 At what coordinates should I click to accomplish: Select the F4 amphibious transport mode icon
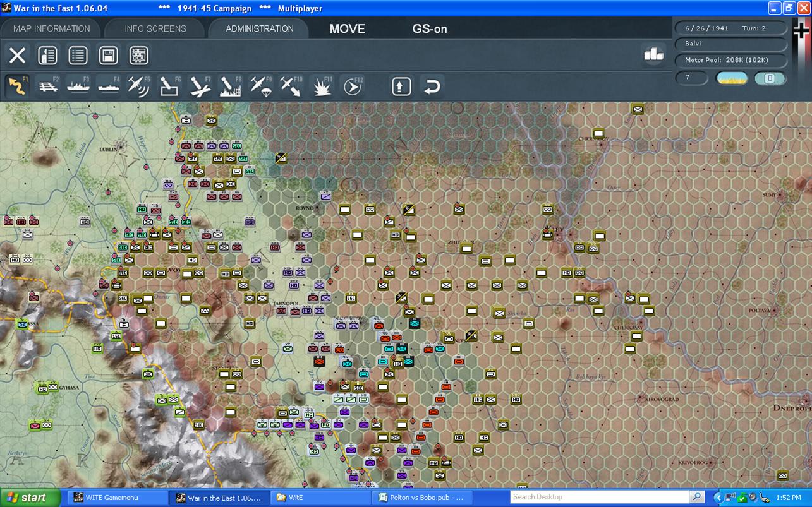[x=109, y=86]
